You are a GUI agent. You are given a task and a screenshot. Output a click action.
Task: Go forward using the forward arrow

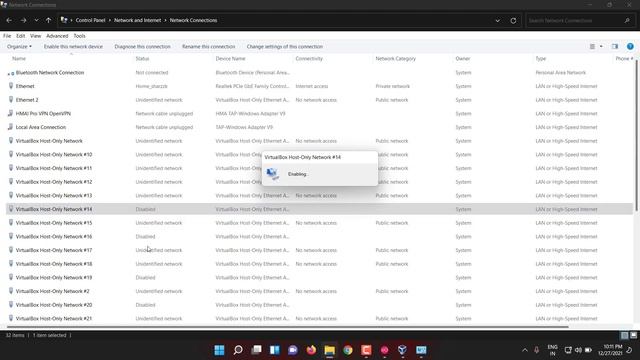point(23,20)
